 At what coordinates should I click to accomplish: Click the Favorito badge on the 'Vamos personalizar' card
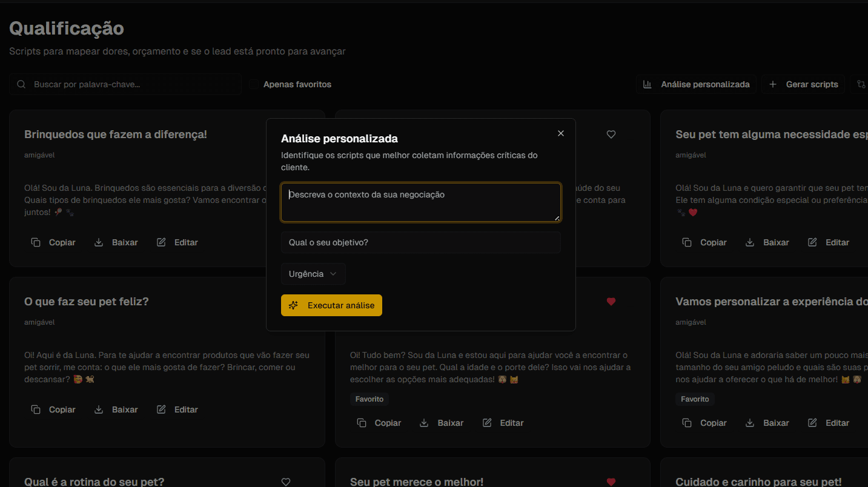pyautogui.click(x=695, y=399)
